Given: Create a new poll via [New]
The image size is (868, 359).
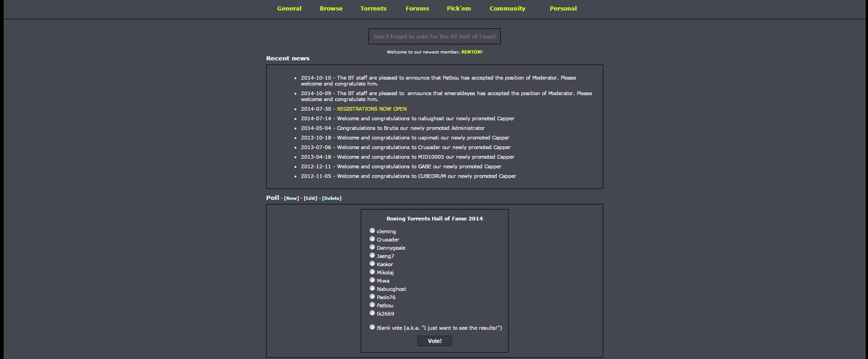Looking at the screenshot, I should 291,198.
